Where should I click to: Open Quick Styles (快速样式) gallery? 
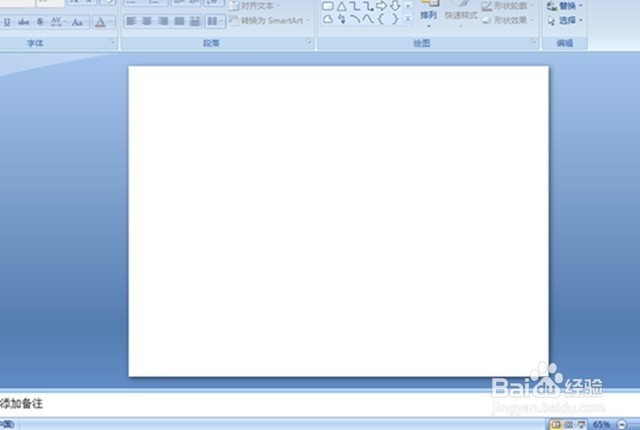click(461, 15)
